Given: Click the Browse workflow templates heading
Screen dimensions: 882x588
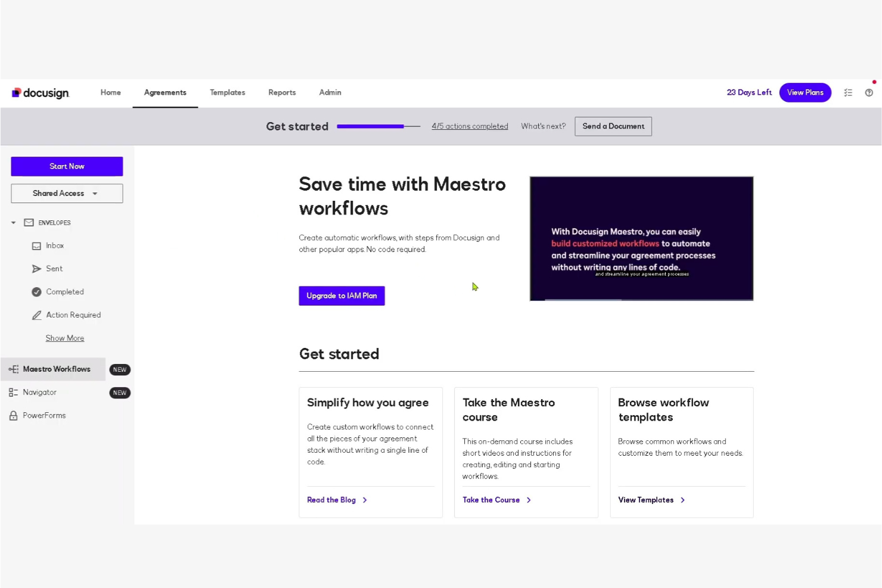Looking at the screenshot, I should [x=663, y=410].
